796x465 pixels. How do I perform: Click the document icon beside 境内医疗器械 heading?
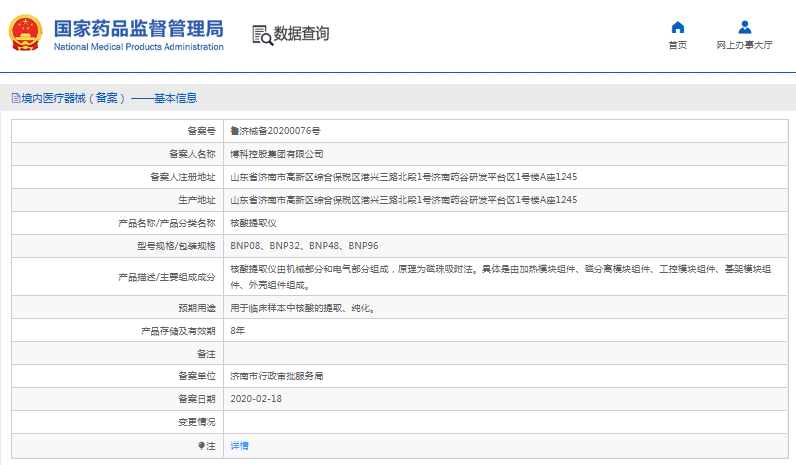[15, 98]
